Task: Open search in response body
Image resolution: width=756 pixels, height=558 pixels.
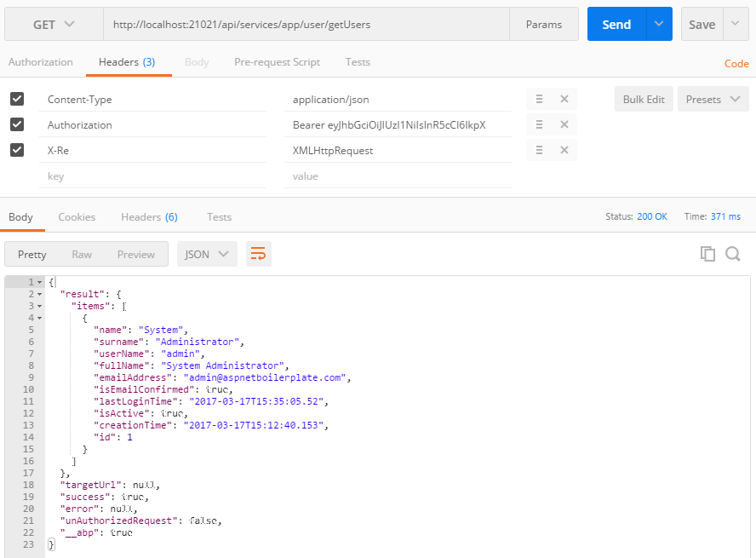Action: [x=733, y=254]
